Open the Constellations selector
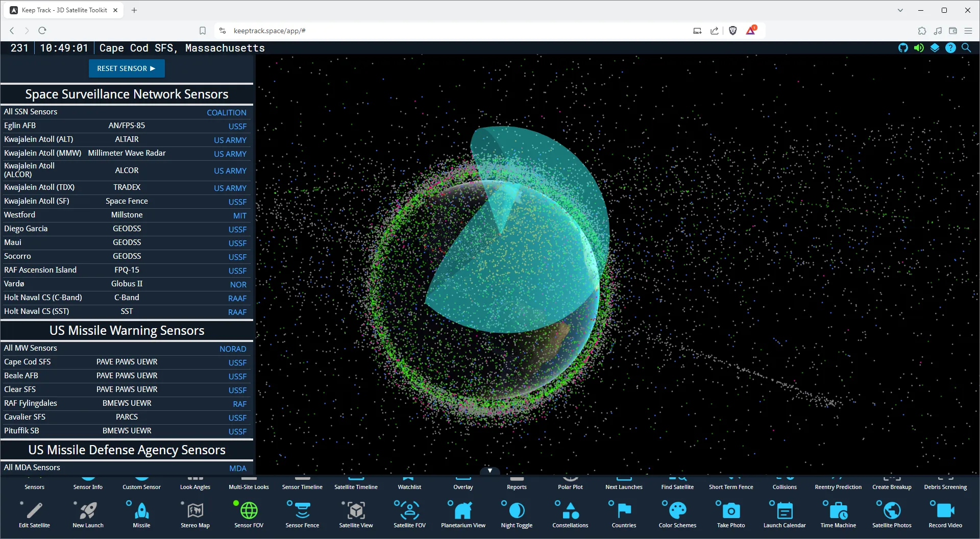 [x=570, y=513]
